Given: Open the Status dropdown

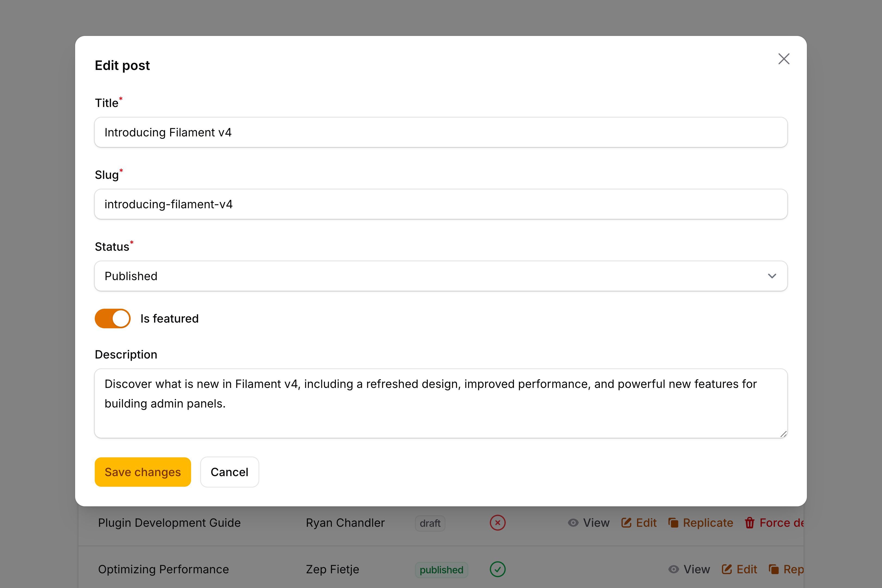Looking at the screenshot, I should point(441,276).
